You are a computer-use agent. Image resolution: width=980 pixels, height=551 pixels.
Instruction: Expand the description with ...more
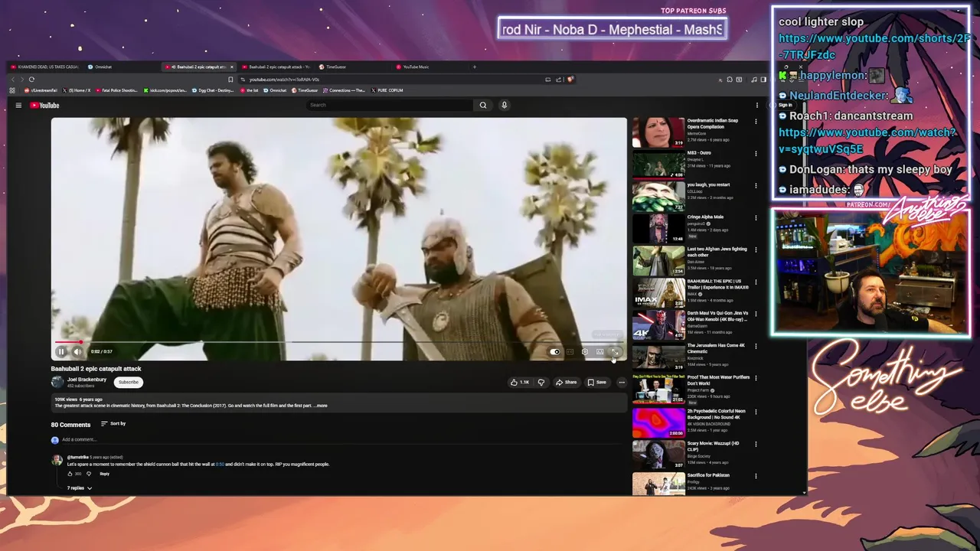(321, 406)
